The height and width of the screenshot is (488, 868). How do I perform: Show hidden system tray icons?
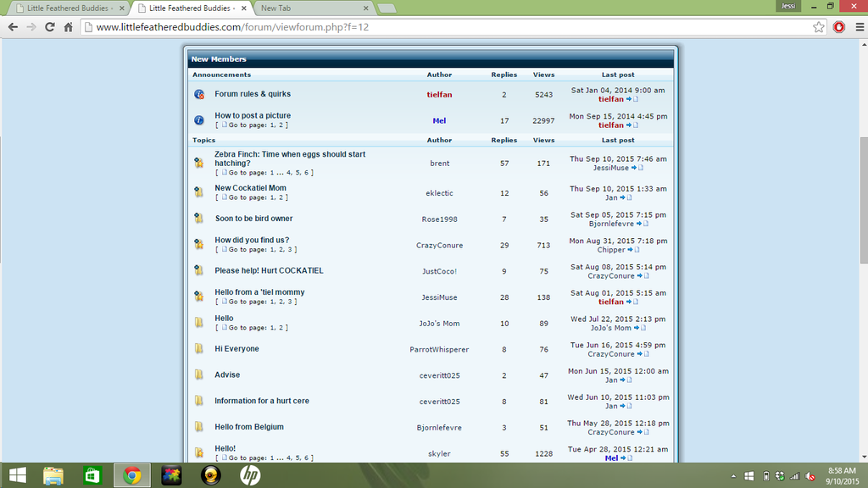(734, 476)
